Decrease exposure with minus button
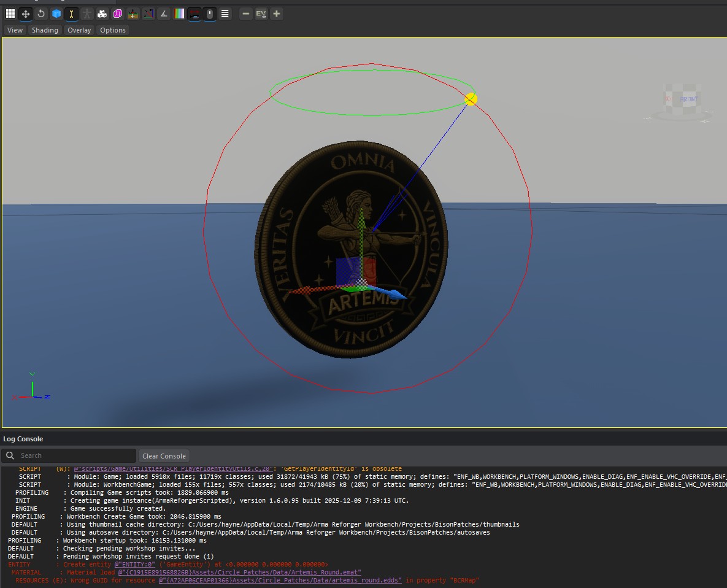The height and width of the screenshot is (588, 727). coord(245,14)
